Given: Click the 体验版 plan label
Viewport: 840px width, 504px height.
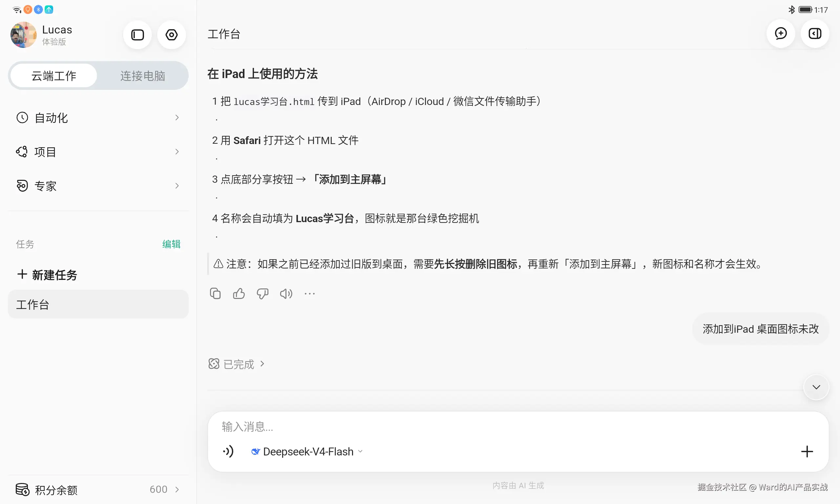Looking at the screenshot, I should pos(54,42).
